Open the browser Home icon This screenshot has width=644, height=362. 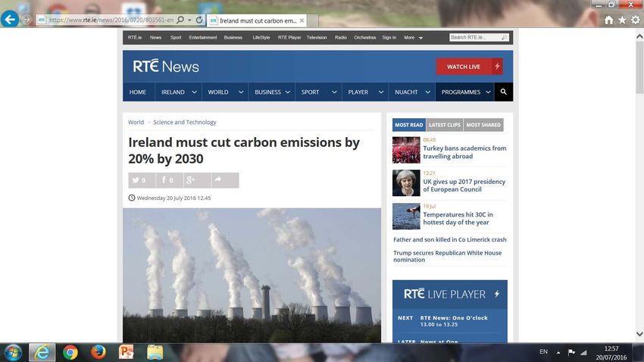[x=609, y=20]
